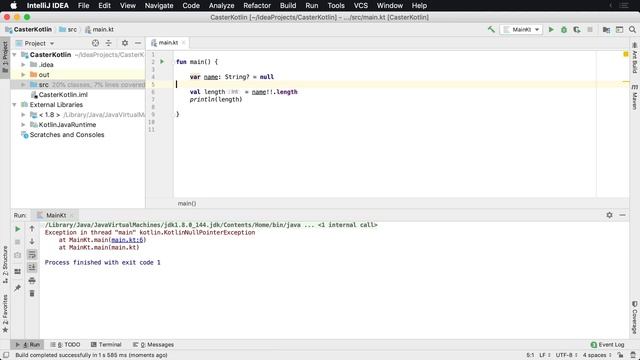Image resolution: width=640 pixels, height=360 pixels.
Task: Run with coverage toolbar icon
Action: (x=577, y=29)
